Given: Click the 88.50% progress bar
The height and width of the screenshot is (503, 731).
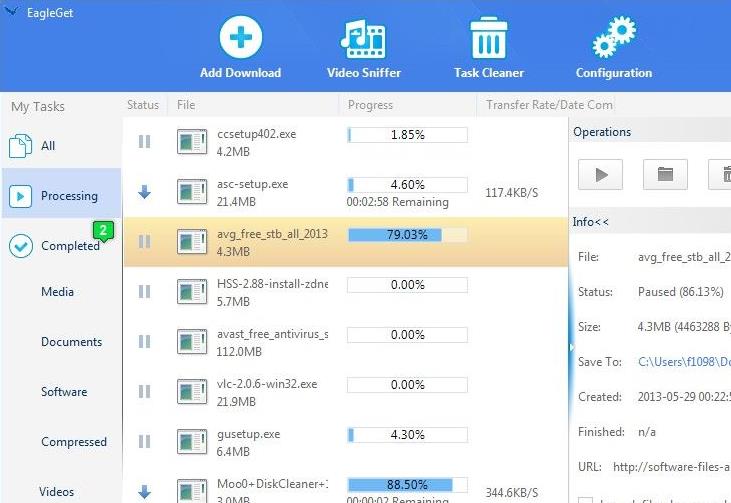Looking at the screenshot, I should [407, 485].
